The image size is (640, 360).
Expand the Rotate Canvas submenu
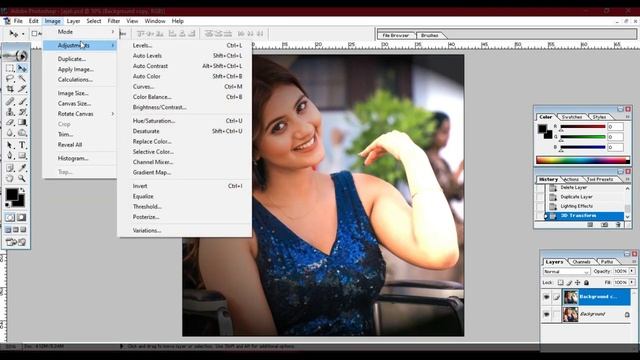(x=113, y=114)
